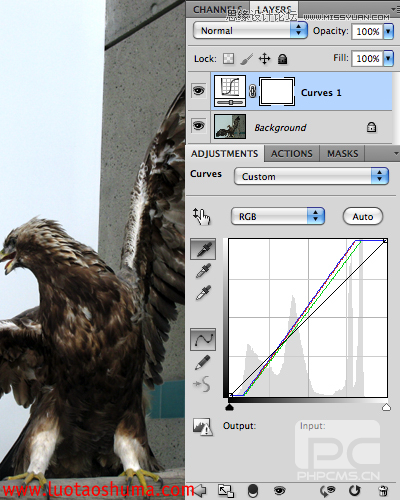Screen dimensions: 400x500
Task: Open the Layers panel options menu
Action: tap(397, 9)
